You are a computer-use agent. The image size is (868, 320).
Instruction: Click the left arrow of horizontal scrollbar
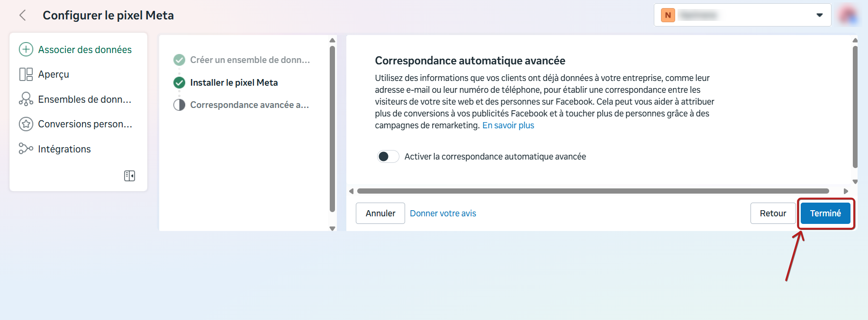(x=351, y=191)
